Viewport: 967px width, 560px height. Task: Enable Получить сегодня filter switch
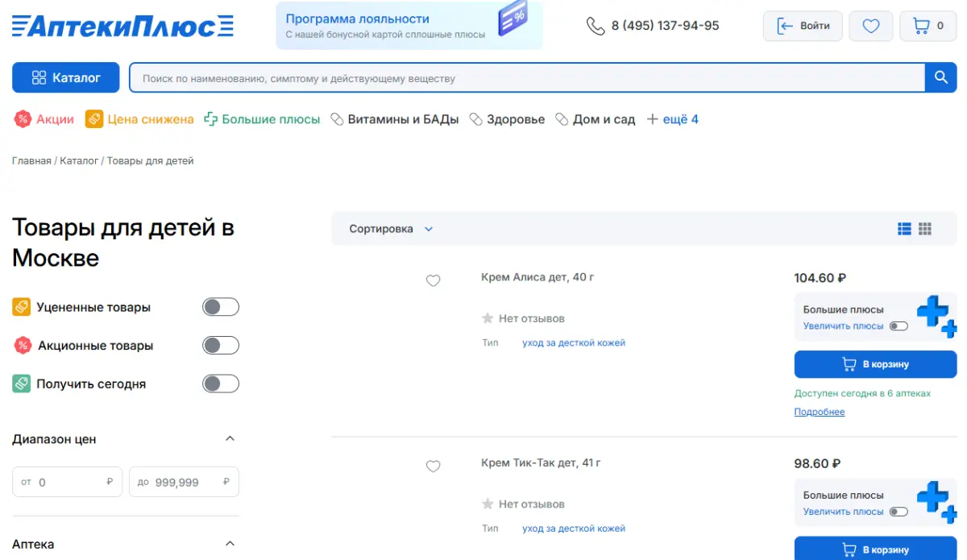221,384
